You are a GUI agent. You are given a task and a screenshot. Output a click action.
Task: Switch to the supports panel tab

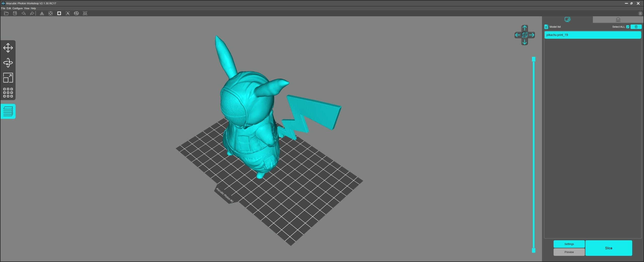pyautogui.click(x=618, y=20)
